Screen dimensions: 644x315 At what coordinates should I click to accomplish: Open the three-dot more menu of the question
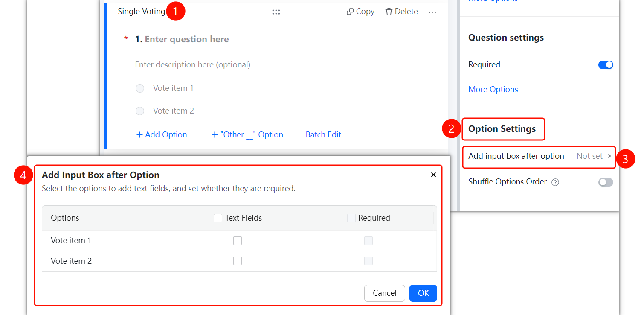coord(432,12)
